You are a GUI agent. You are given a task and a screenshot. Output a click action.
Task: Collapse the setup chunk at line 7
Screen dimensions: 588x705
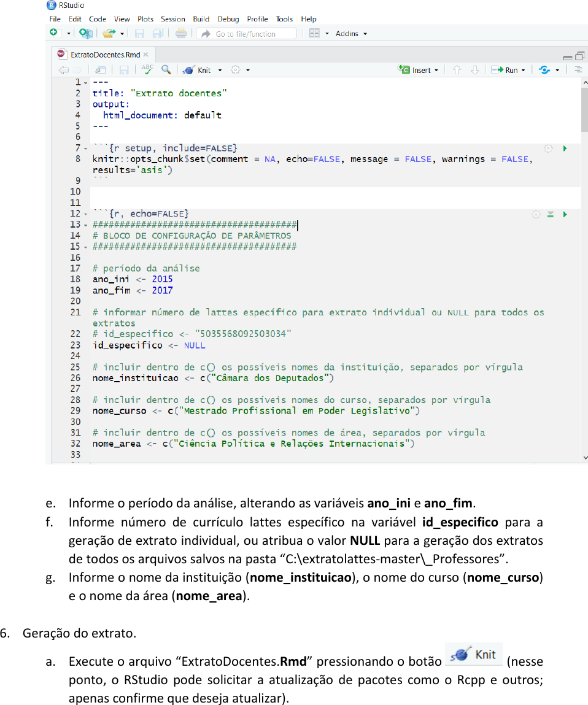point(85,148)
